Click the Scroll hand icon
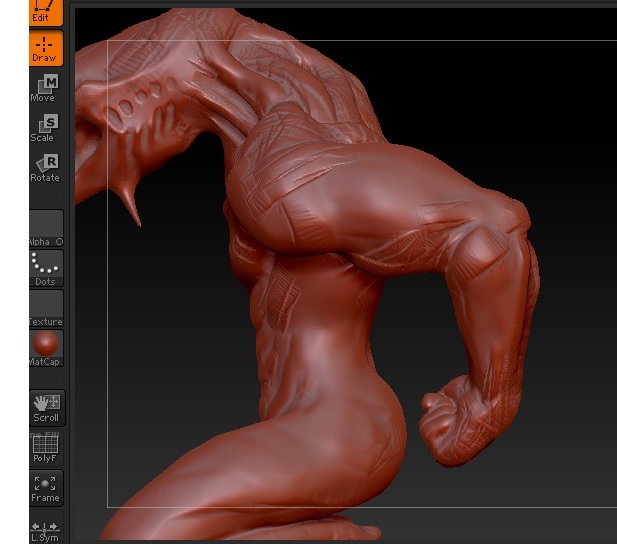617x544 pixels. [x=46, y=406]
